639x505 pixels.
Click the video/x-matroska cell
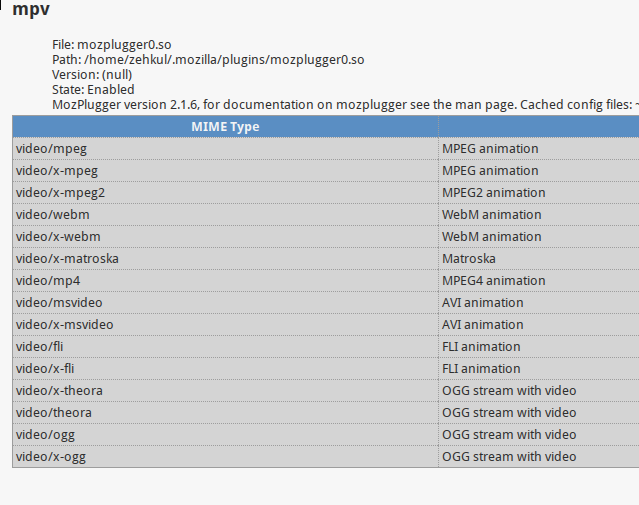(225, 259)
